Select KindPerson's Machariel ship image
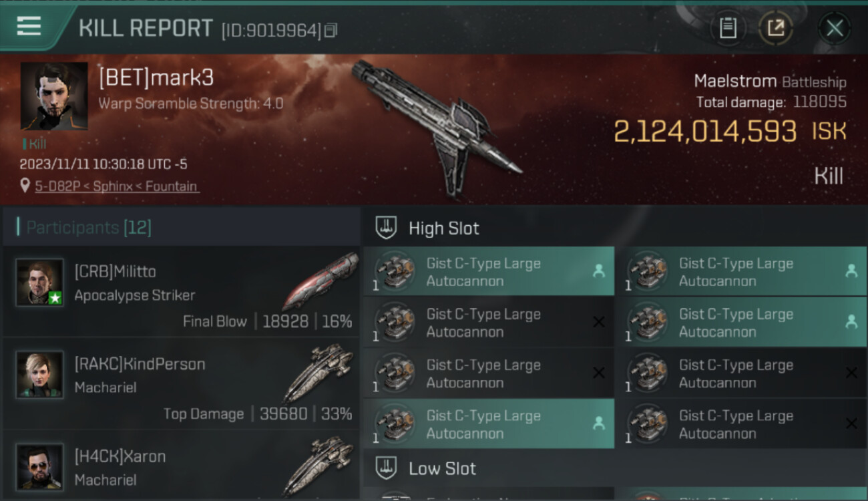This screenshot has height=501, width=868. click(319, 373)
